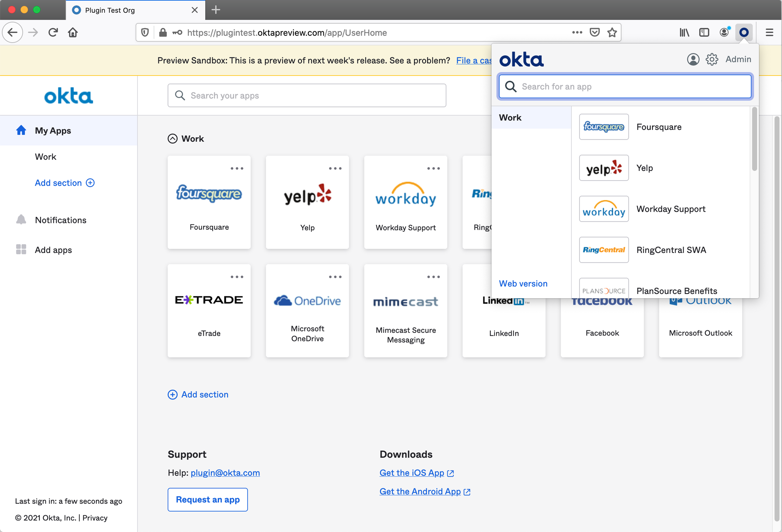Click the padlock site security icon
782x532 pixels.
163,33
